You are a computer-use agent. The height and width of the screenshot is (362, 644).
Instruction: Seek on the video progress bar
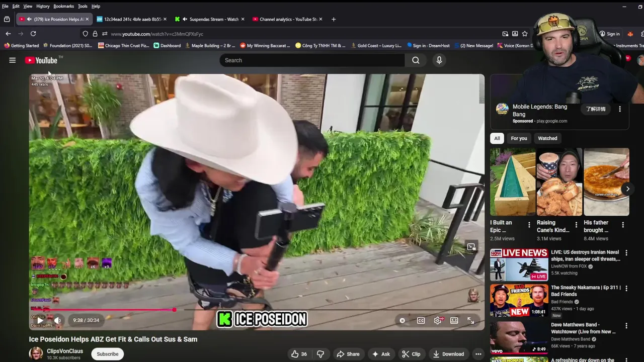pyautogui.click(x=257, y=310)
